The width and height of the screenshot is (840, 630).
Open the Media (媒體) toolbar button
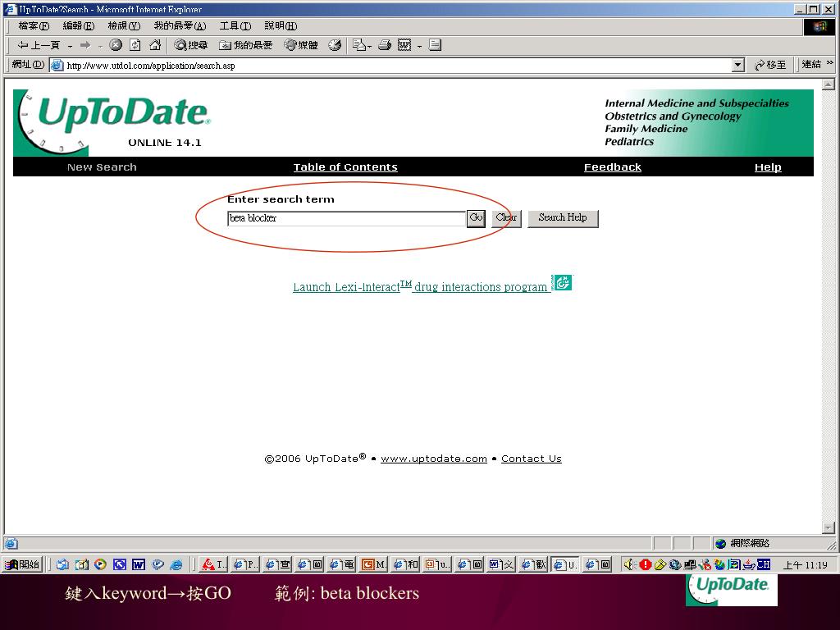[x=301, y=46]
